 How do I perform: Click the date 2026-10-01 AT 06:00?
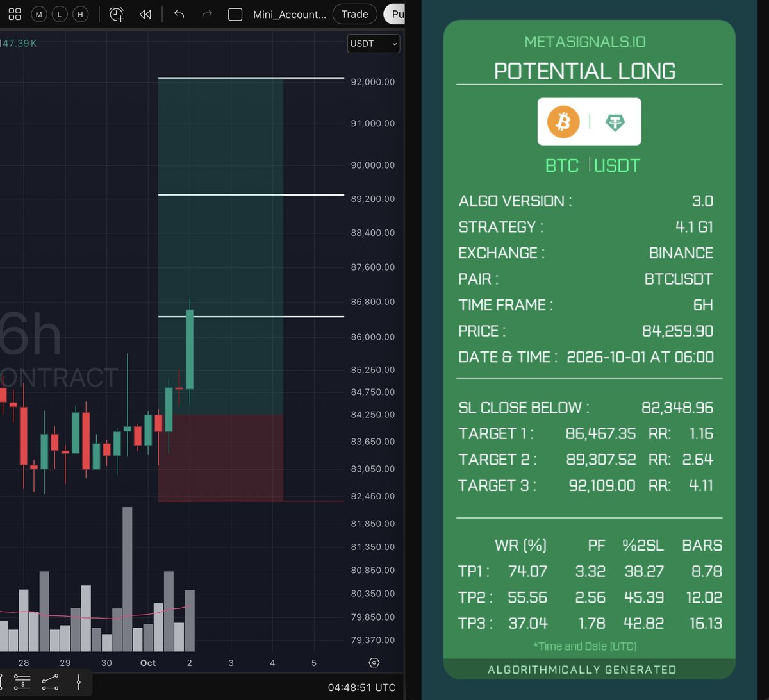[x=640, y=357]
